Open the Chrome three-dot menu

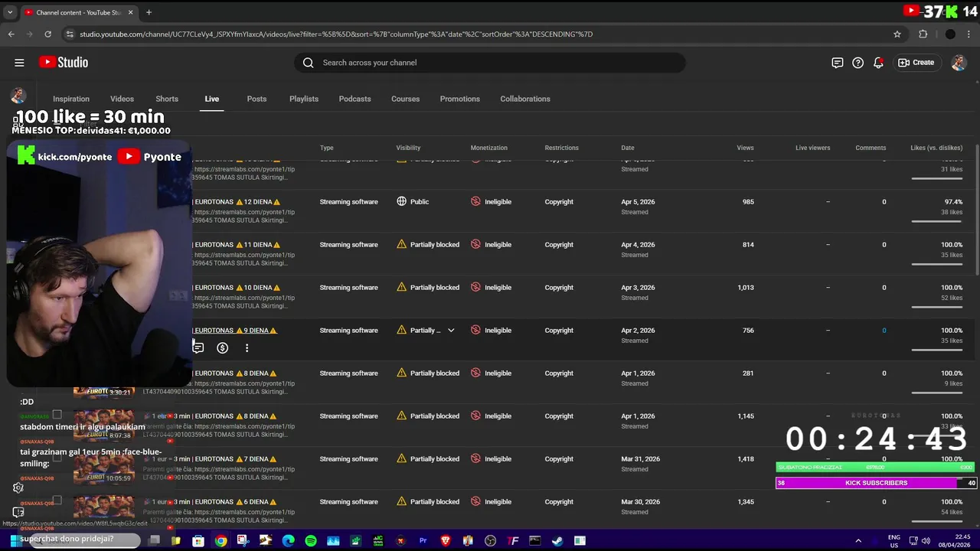pyautogui.click(x=969, y=34)
